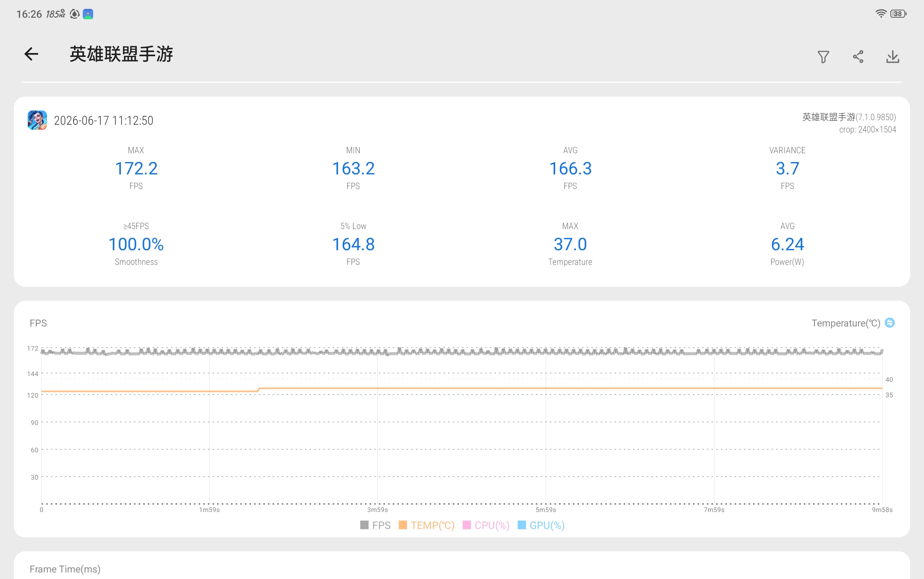
Task: Tap the share icon
Action: [858, 57]
